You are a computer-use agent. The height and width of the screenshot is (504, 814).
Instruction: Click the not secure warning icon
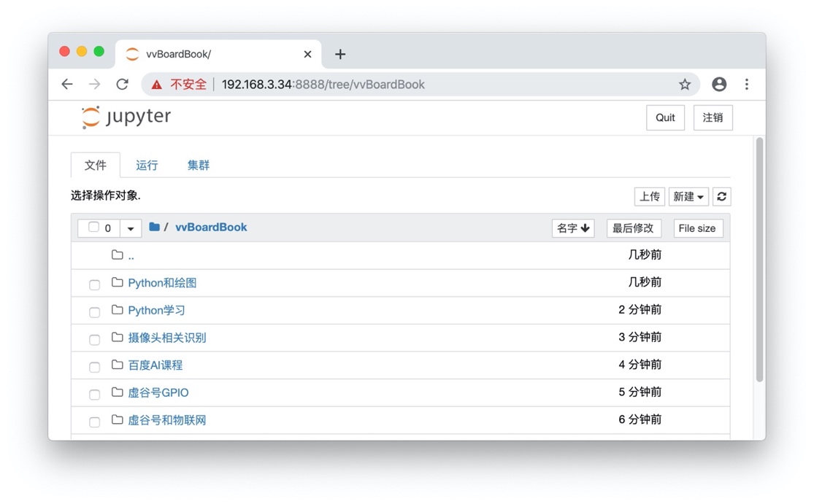pyautogui.click(x=156, y=85)
